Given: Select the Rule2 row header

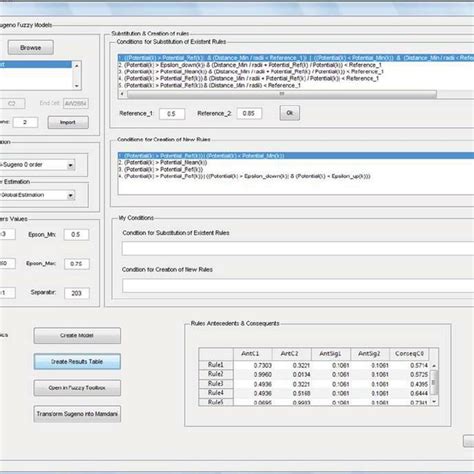Looking at the screenshot, I should tap(216, 374).
